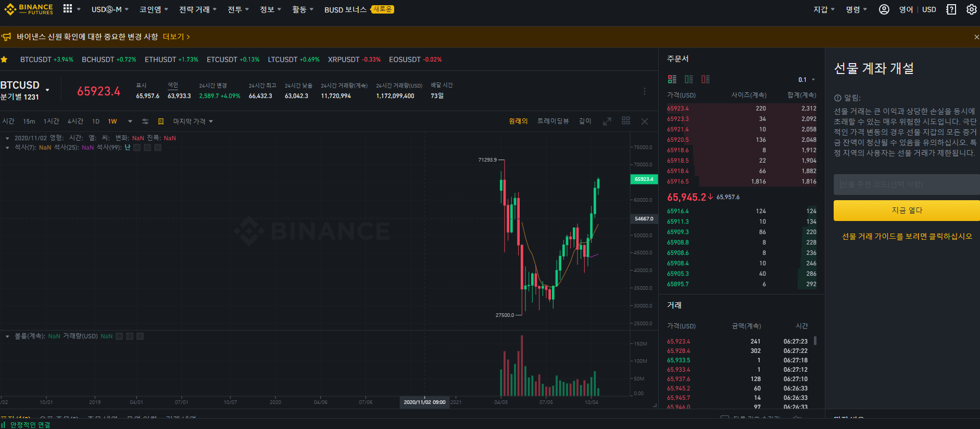The image size is (980, 429).
Task: Select the 시간 time chart option
Action: pos(8,121)
